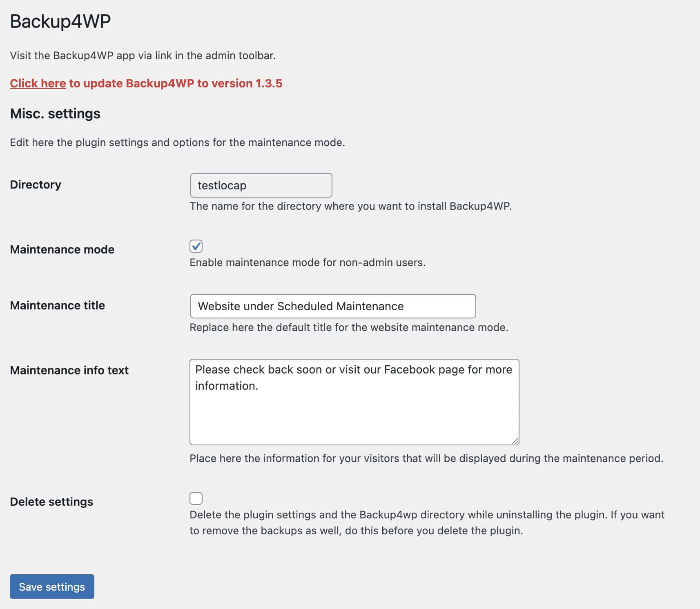This screenshot has width=700, height=609.
Task: Click the textarea resize handle
Action: [x=516, y=441]
